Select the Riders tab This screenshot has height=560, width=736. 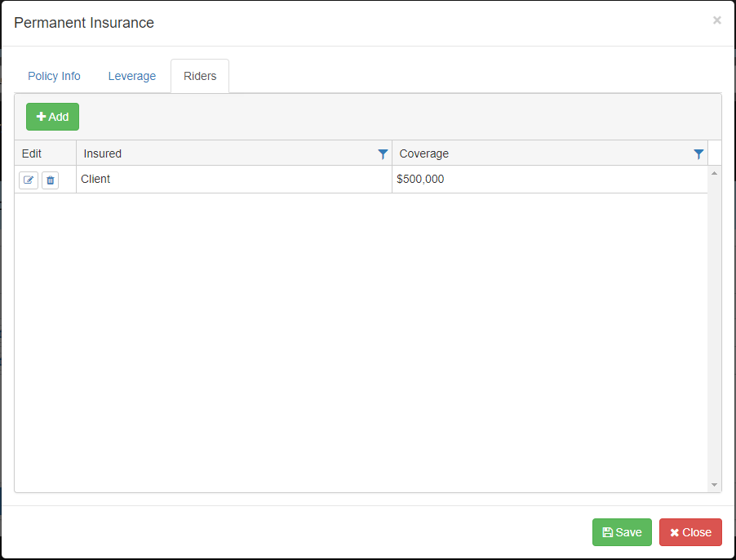pyautogui.click(x=200, y=76)
